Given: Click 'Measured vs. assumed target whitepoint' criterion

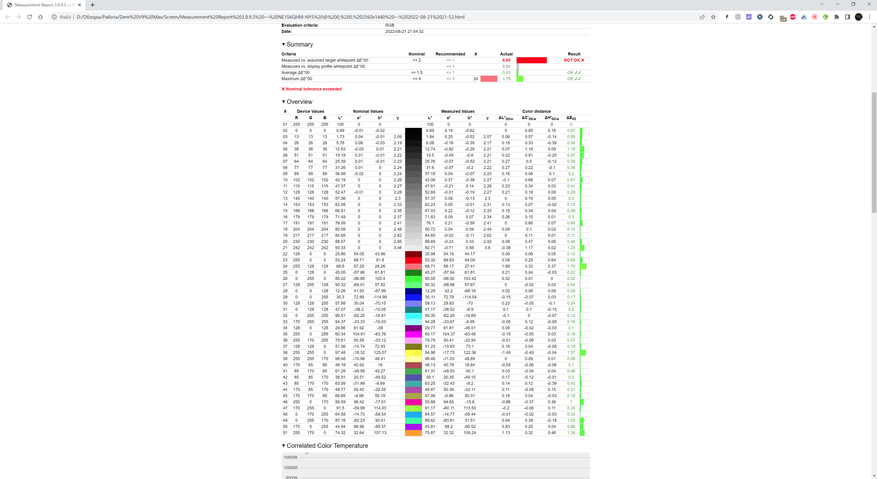Looking at the screenshot, I should click(324, 60).
